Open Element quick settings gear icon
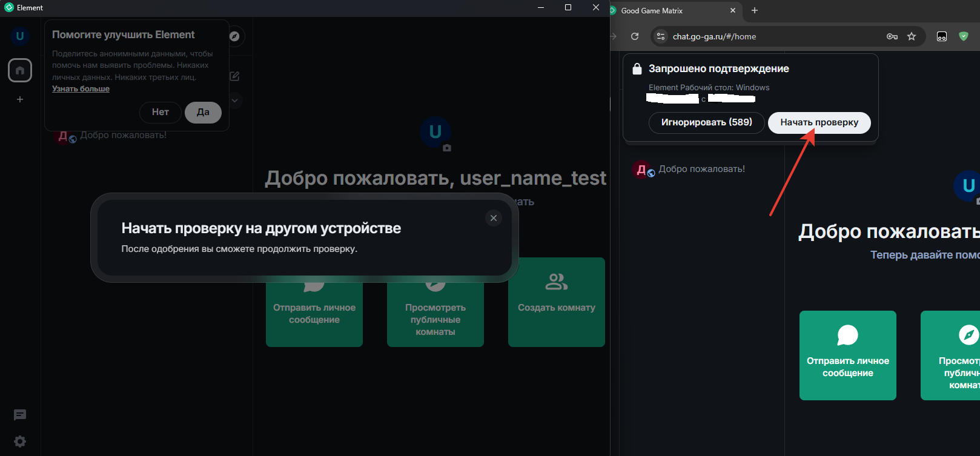Image resolution: width=980 pixels, height=456 pixels. pyautogui.click(x=20, y=441)
